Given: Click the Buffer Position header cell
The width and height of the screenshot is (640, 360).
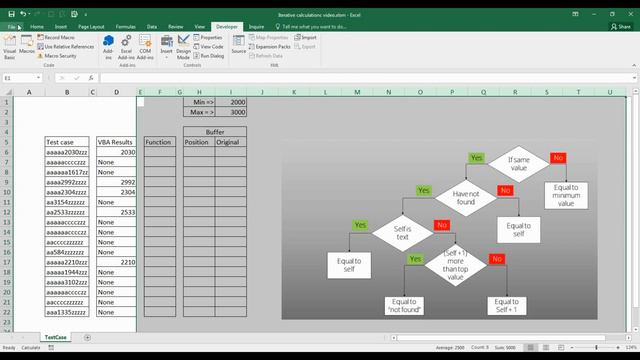Looking at the screenshot, I should (x=199, y=142).
